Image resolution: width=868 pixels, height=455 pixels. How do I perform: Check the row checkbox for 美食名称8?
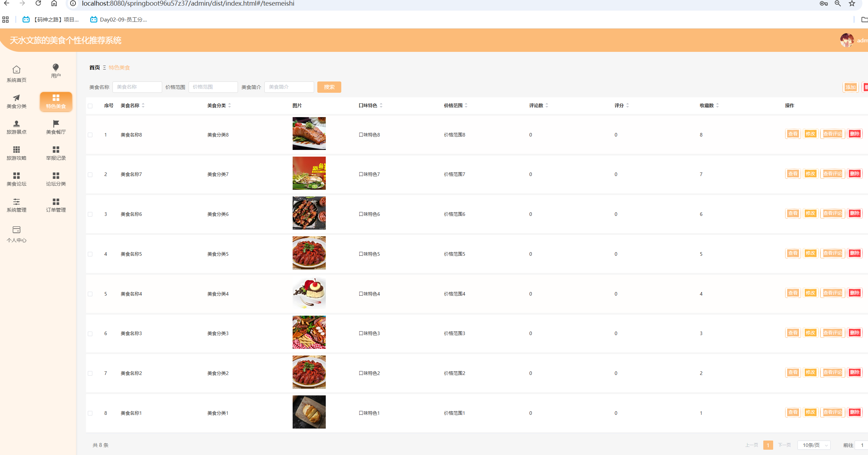pos(90,135)
